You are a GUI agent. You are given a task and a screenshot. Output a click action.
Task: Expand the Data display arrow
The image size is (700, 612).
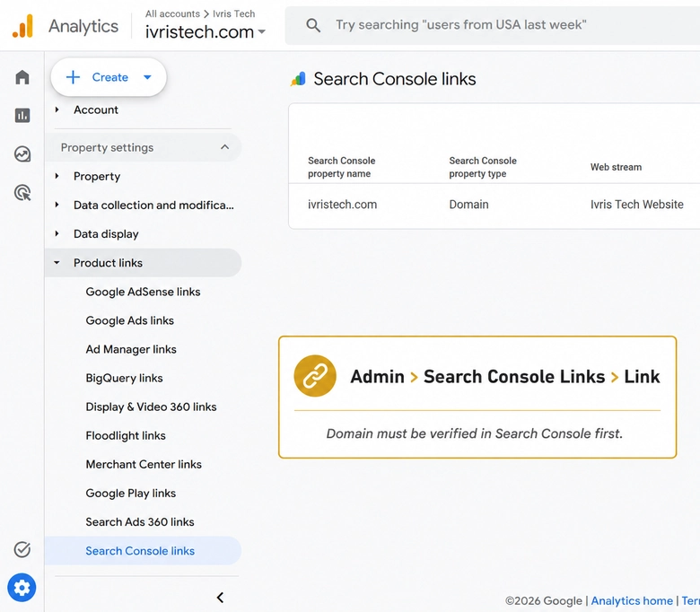tap(57, 233)
